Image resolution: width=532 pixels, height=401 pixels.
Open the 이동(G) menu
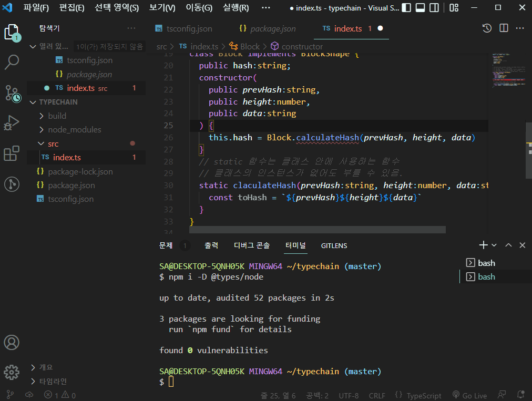[x=199, y=8]
